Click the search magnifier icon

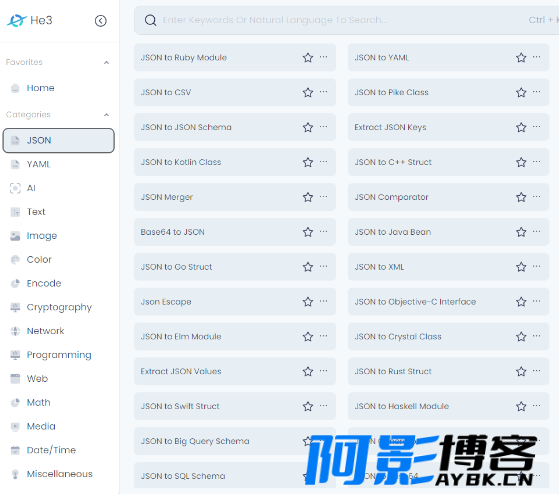pyautogui.click(x=150, y=20)
